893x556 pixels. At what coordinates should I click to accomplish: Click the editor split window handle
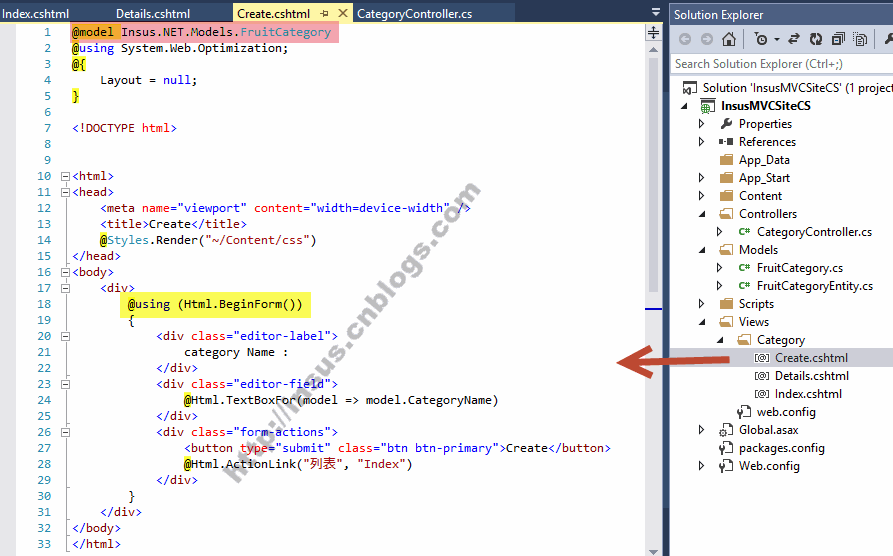pos(653,32)
